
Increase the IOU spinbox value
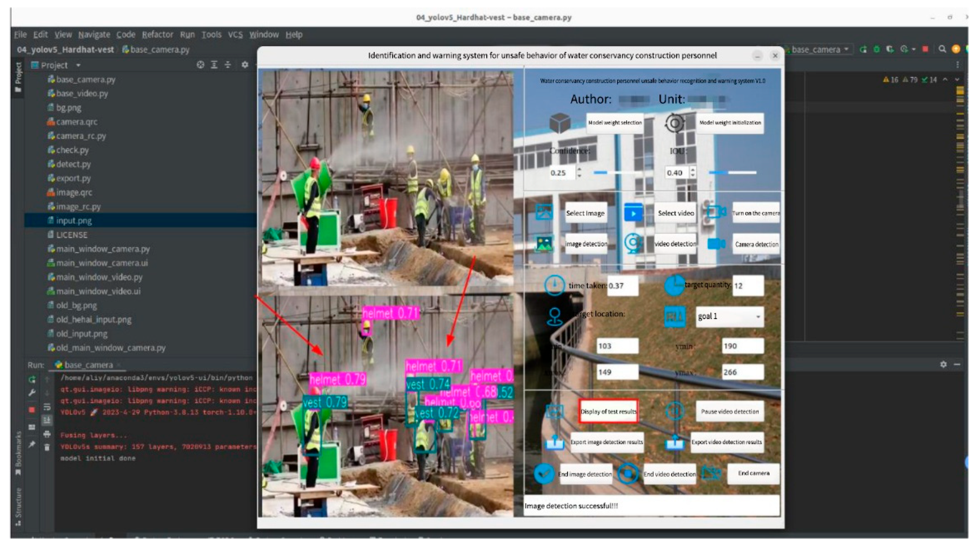click(x=693, y=170)
